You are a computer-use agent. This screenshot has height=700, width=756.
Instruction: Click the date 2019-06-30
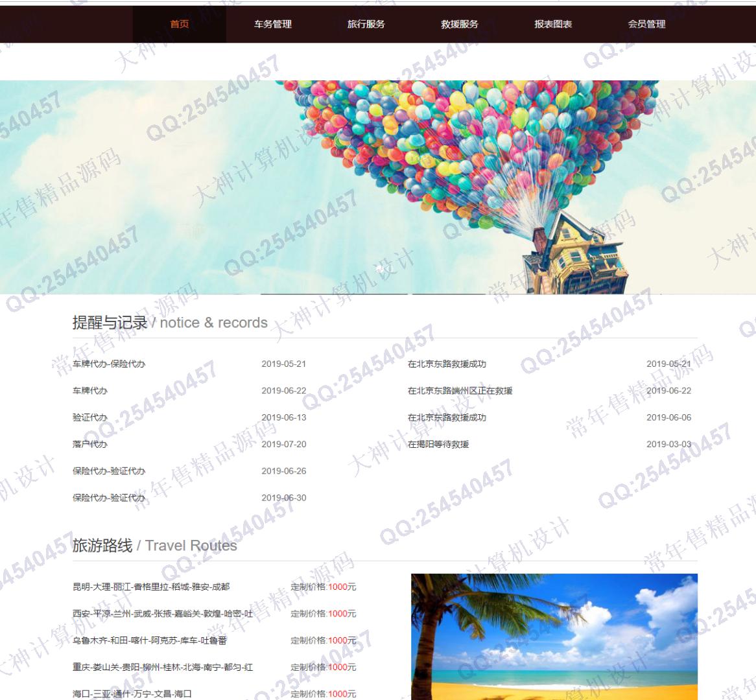click(x=284, y=498)
